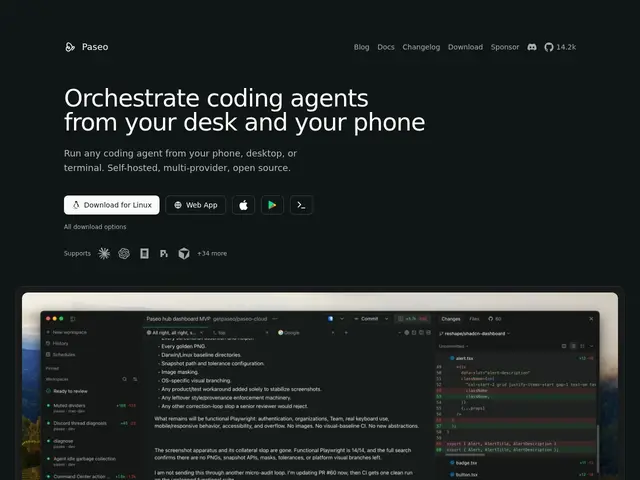Click the terminal CLI install icon

pos(301,205)
